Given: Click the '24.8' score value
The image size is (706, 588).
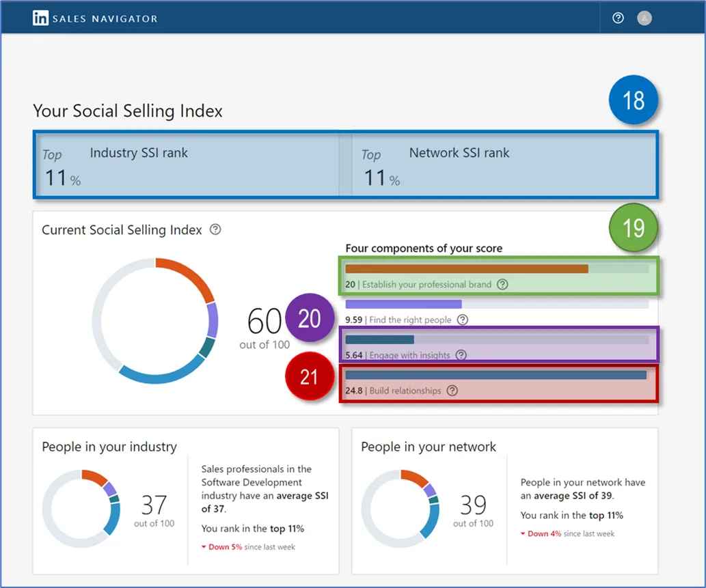Looking at the screenshot, I should [x=354, y=391].
